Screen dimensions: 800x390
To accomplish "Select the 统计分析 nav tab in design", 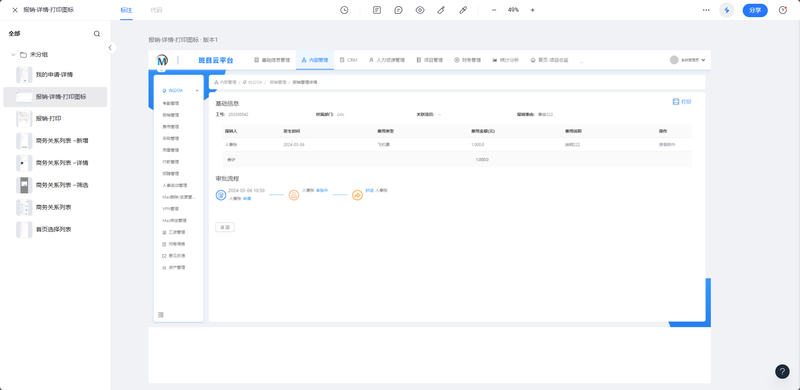I will pos(506,60).
